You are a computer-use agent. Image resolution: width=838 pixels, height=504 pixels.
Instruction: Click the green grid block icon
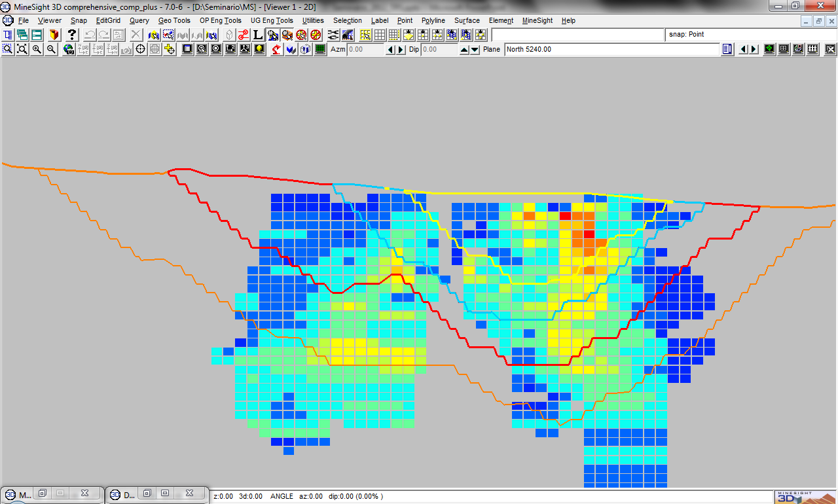click(320, 49)
